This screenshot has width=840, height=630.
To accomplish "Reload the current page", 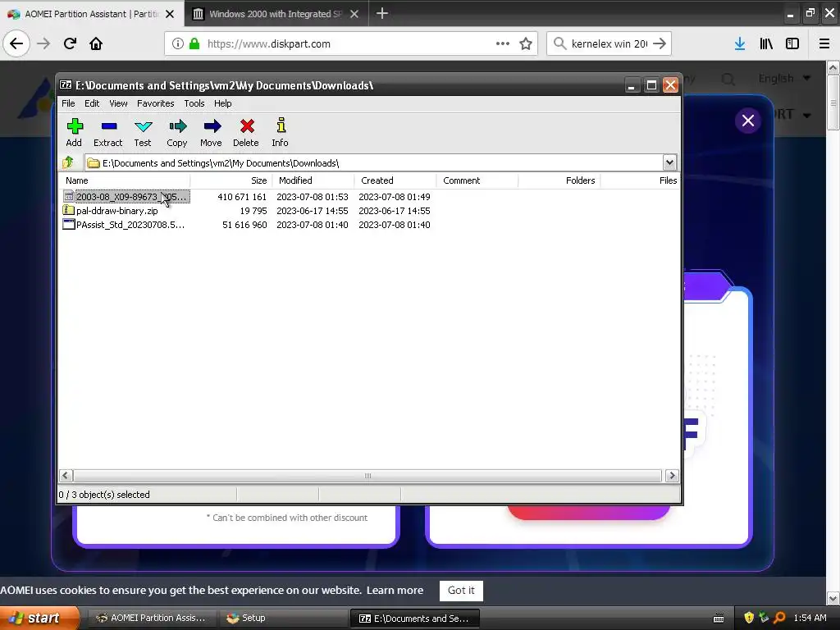I will pyautogui.click(x=70, y=43).
